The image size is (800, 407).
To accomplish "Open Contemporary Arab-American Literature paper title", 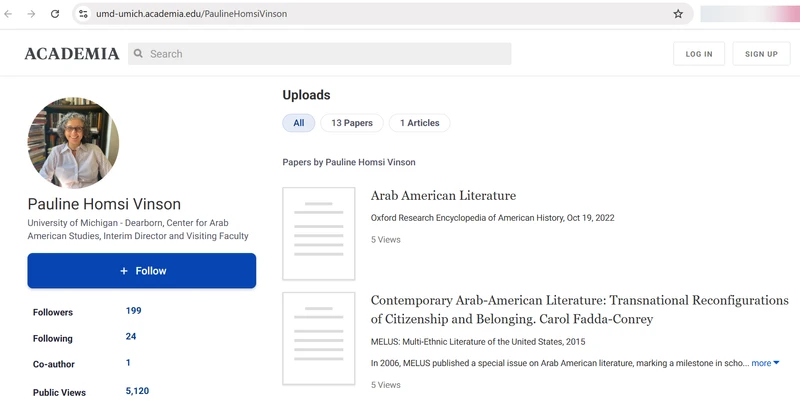I will [580, 310].
